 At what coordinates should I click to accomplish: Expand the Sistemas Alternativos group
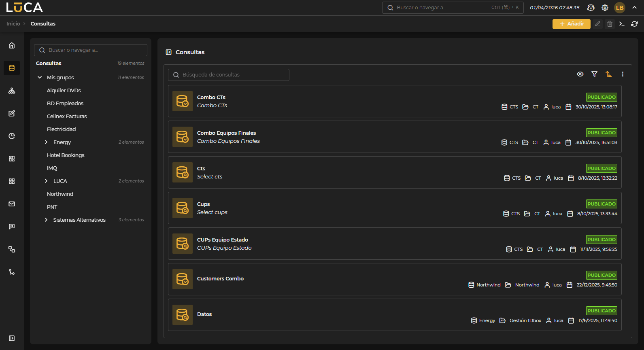click(46, 220)
